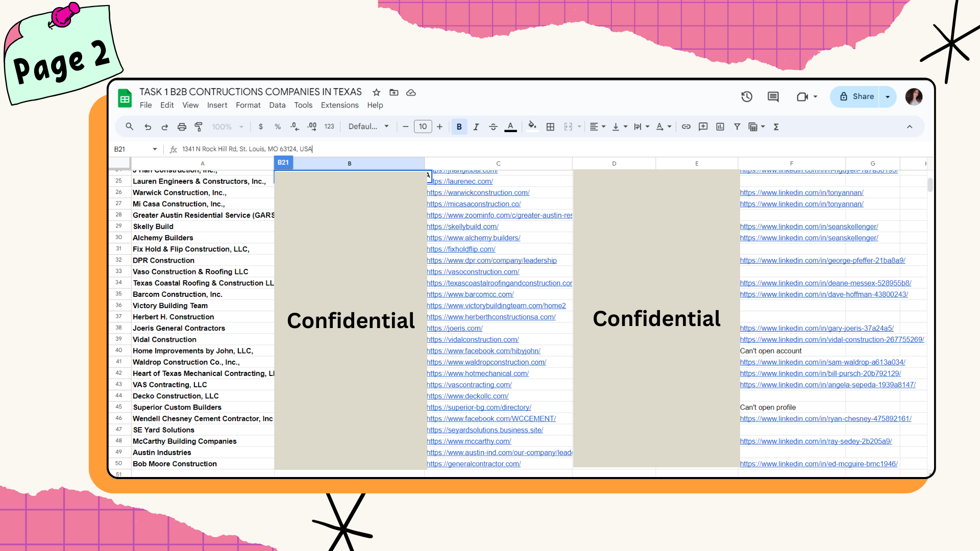Click the paint format icon
This screenshot has width=980, height=551.
coord(199,127)
